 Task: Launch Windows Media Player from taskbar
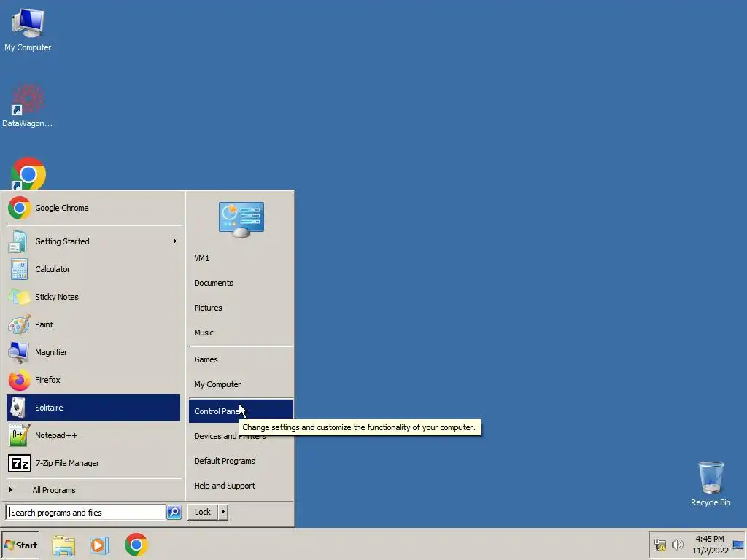point(99,545)
